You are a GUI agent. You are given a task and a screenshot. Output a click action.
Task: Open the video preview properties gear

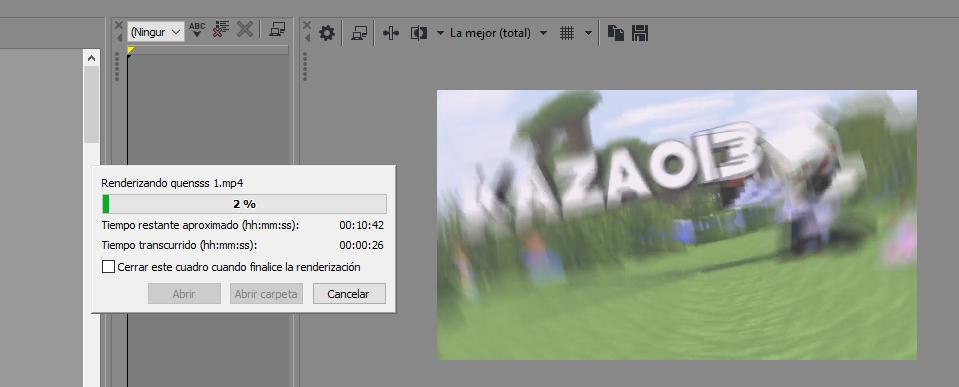(327, 33)
